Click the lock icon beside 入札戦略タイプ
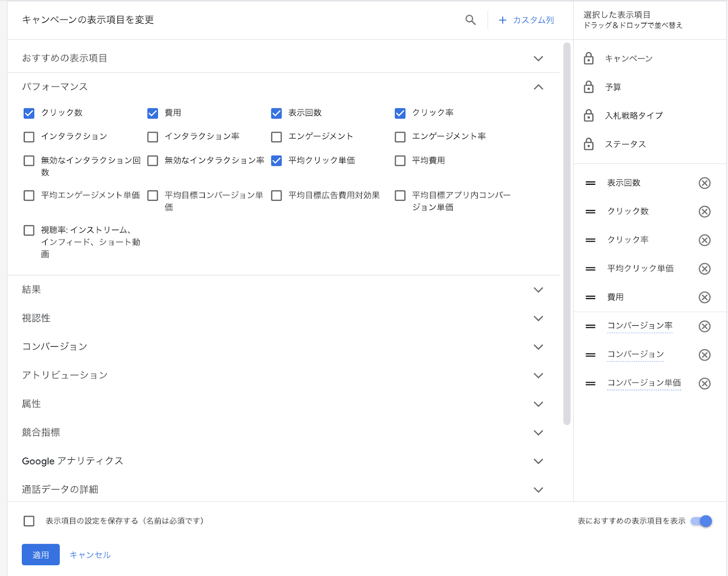 pos(589,116)
